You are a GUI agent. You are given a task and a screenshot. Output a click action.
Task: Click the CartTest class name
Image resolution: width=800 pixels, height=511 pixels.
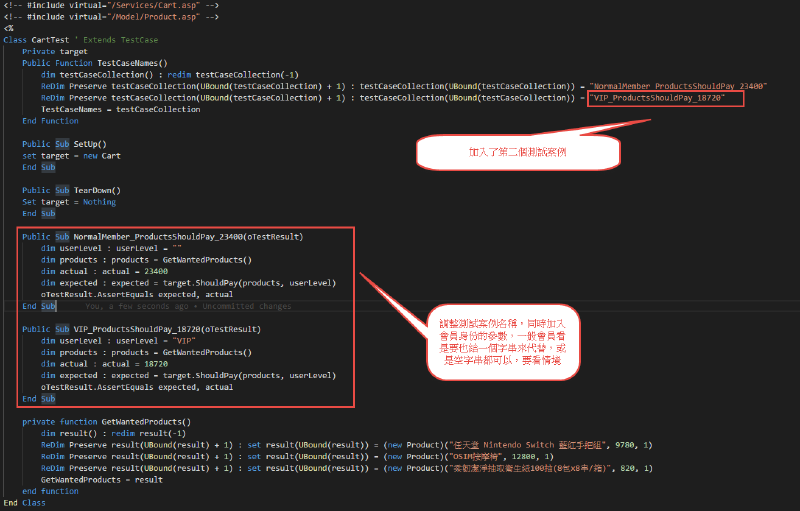pyautogui.click(x=46, y=39)
